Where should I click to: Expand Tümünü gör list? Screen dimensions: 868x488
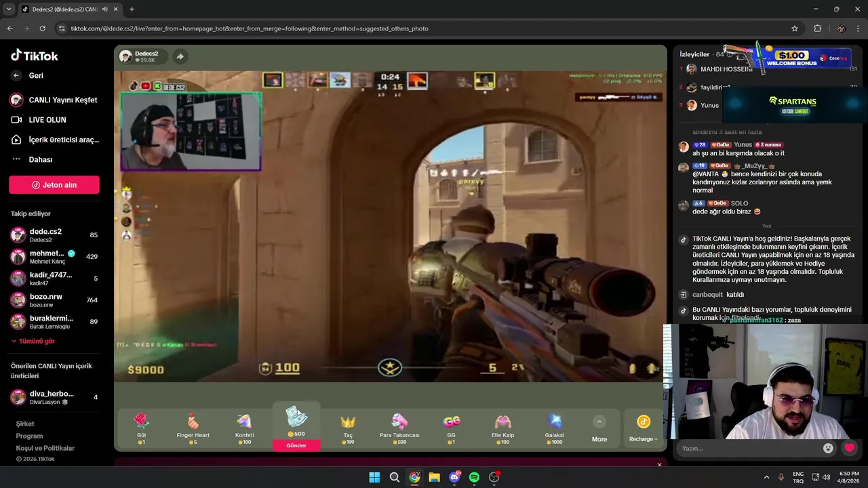tap(33, 341)
